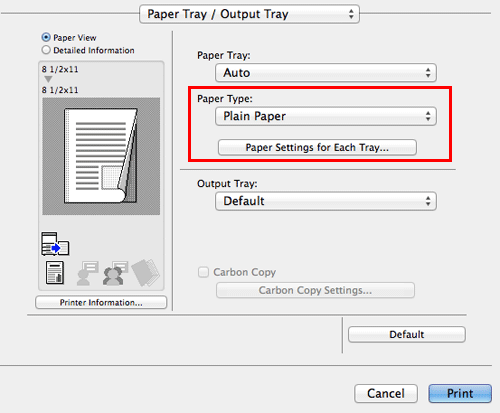Click the grayed single user comment icon

tap(87, 273)
